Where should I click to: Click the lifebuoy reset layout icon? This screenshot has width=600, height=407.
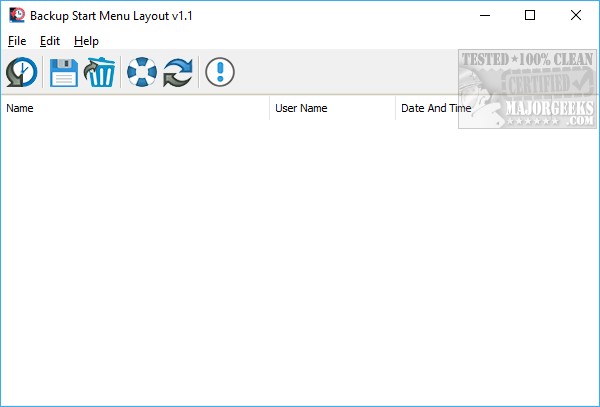coord(142,73)
